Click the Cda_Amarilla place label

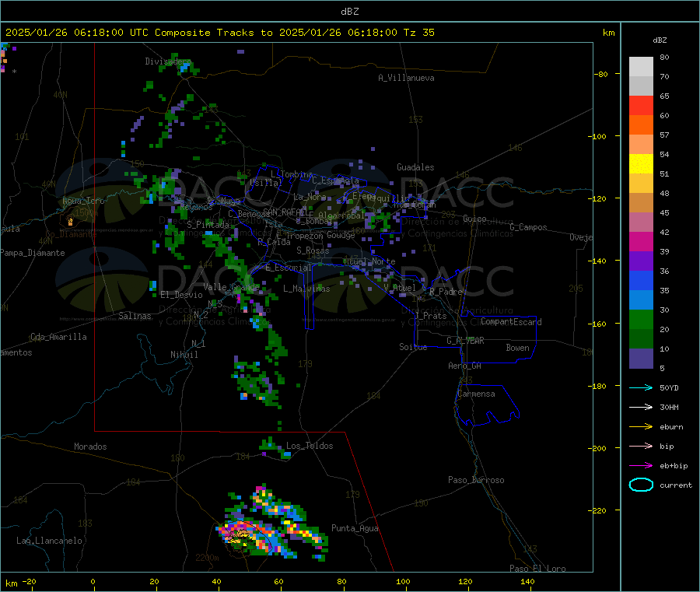(58, 337)
